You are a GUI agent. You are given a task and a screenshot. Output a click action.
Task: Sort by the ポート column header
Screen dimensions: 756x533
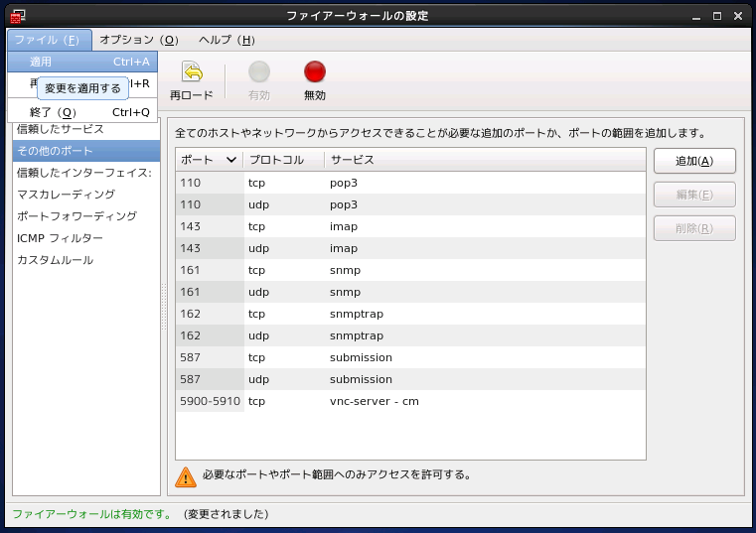tap(210, 160)
